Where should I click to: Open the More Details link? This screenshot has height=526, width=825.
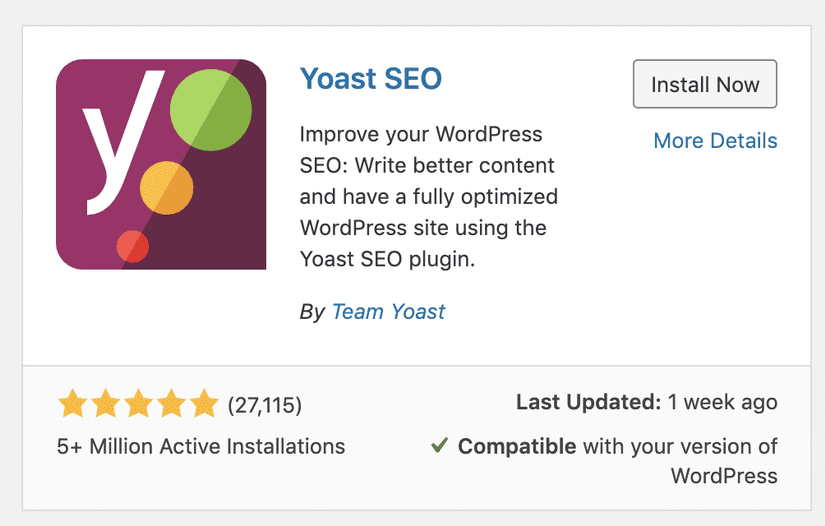pyautogui.click(x=715, y=141)
